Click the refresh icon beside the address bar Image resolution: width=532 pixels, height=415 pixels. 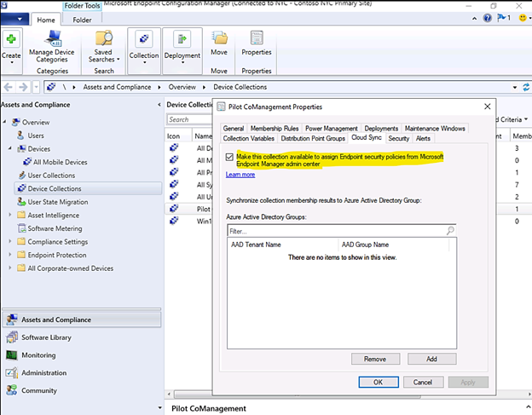526,87
